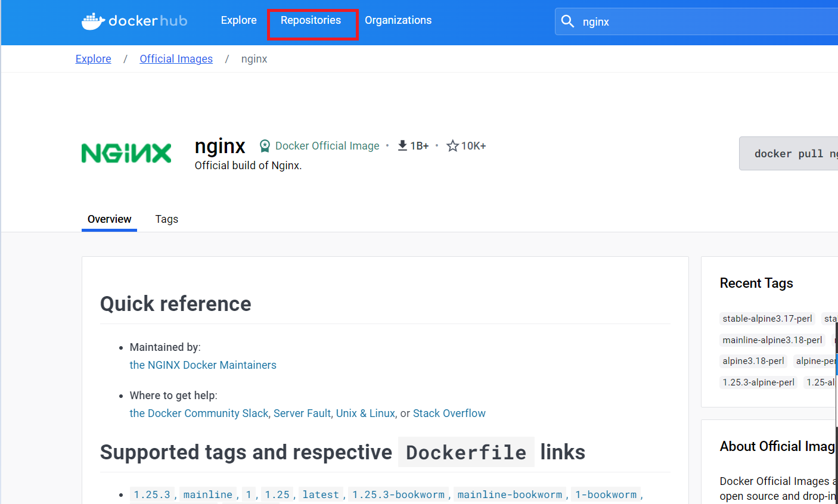
Task: Go to the Explore breadcrumb link
Action: [94, 59]
